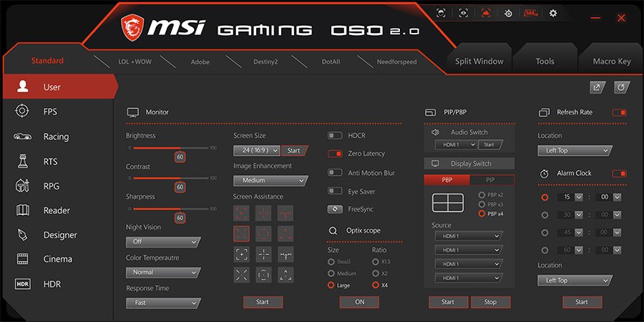644x322 pixels.
Task: Switch to the PIP tab
Action: [491, 180]
